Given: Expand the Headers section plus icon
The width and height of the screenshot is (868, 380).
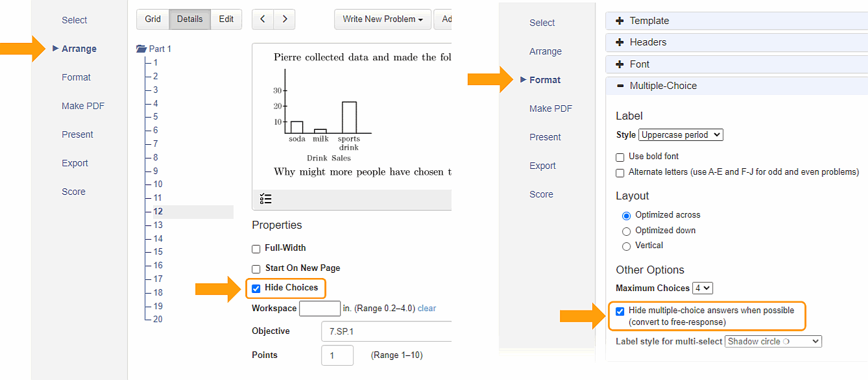Looking at the screenshot, I should (x=620, y=42).
